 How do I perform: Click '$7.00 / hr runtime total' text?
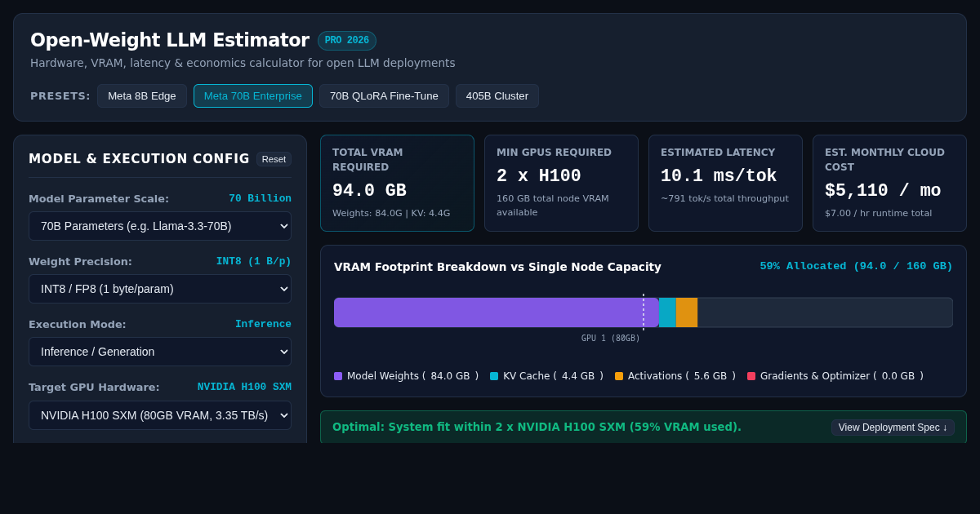click(878, 214)
